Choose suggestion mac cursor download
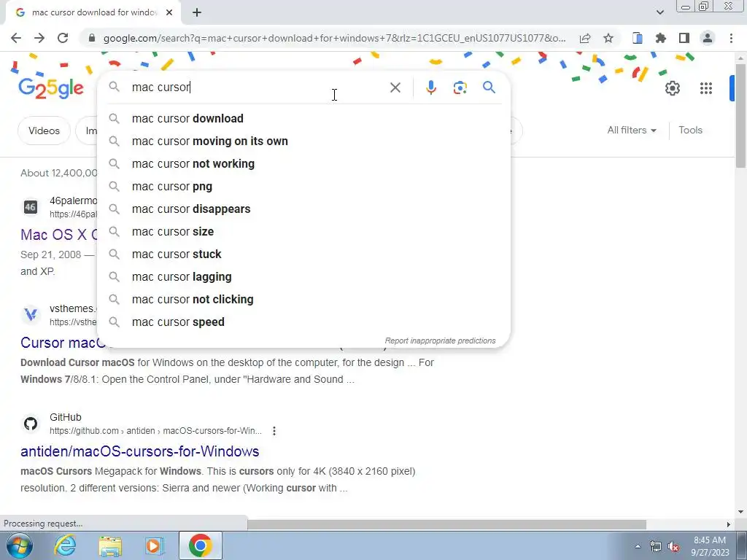The image size is (747, 560). [303, 119]
